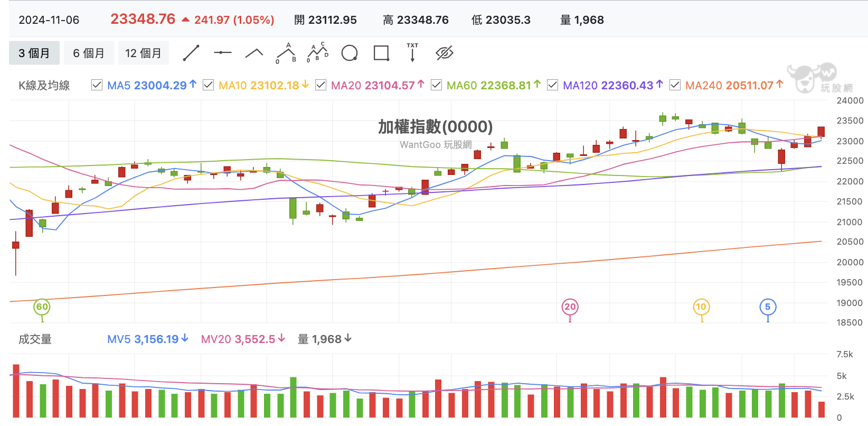Select the angle line drawing tool

[254, 53]
